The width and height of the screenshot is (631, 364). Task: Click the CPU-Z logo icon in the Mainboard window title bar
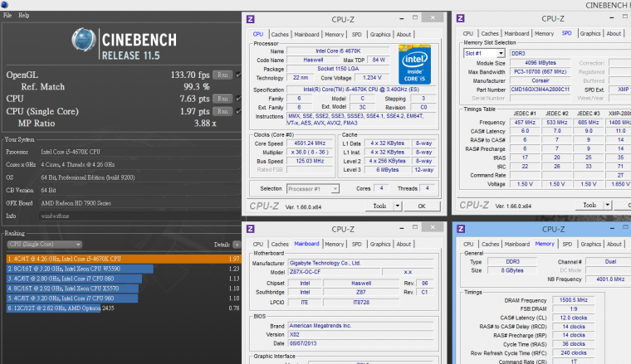pos(250,229)
